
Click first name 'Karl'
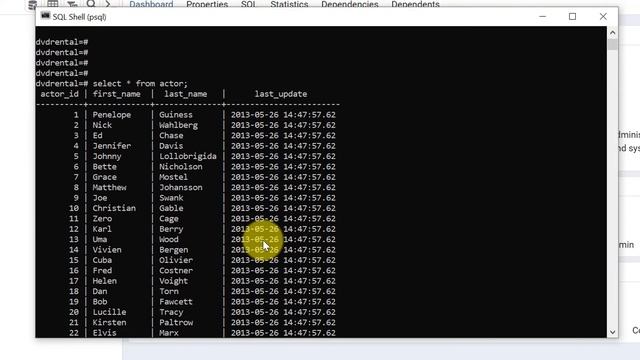[102, 229]
